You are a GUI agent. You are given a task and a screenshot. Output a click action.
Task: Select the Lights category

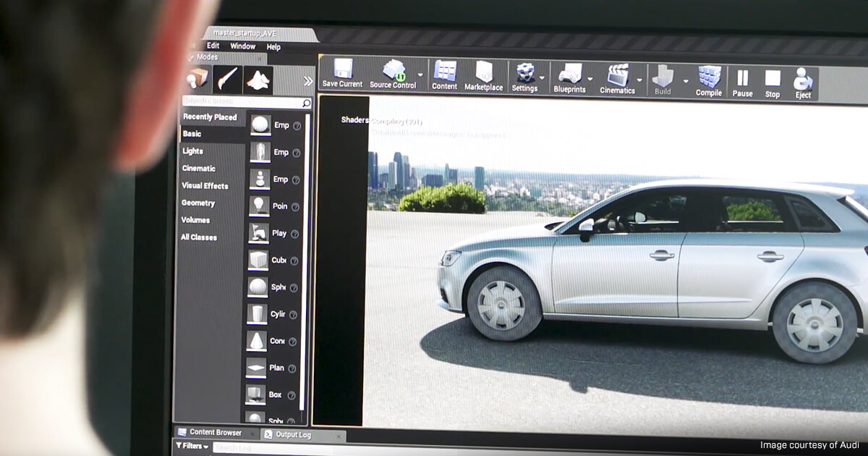[192, 151]
